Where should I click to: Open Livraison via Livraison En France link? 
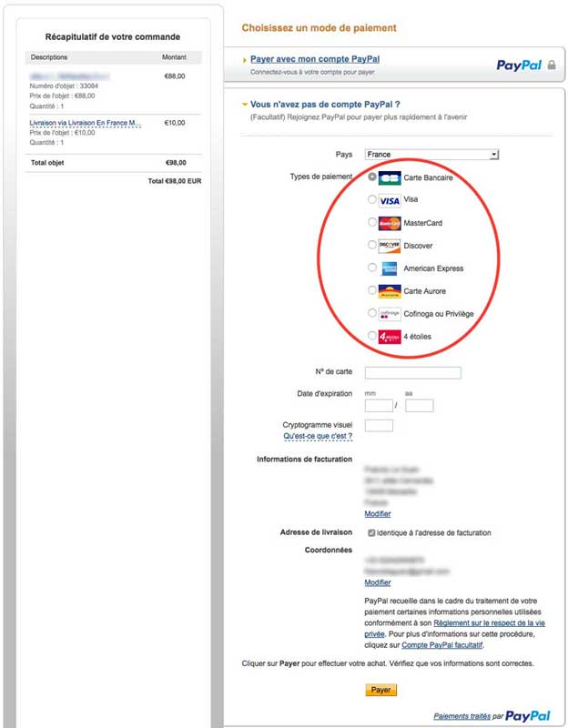coord(85,123)
